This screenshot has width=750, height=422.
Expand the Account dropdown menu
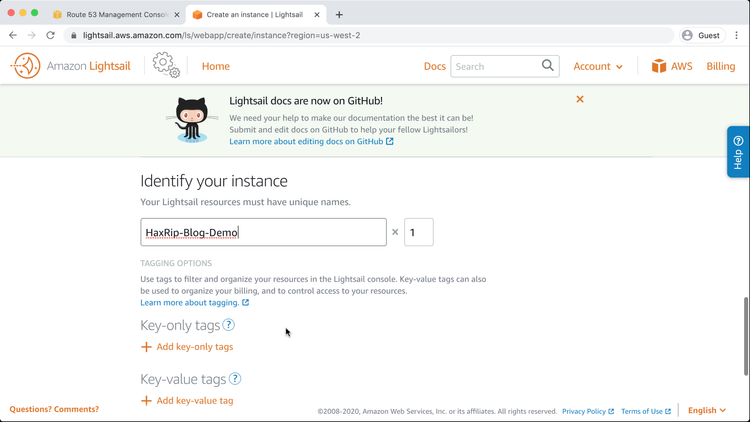598,66
